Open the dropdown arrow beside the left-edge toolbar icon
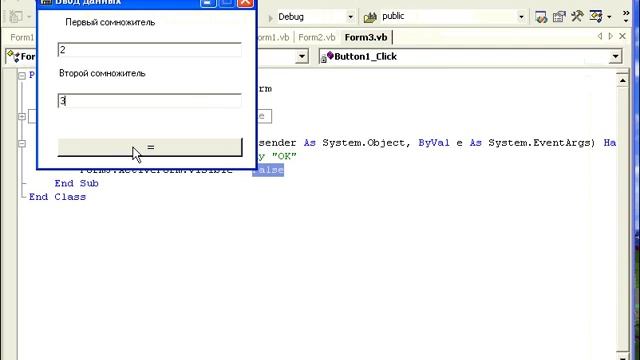 [x=29, y=17]
